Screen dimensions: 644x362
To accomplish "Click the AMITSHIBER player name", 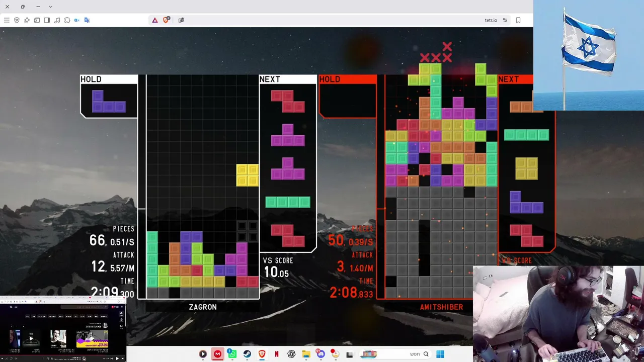I will (441, 307).
